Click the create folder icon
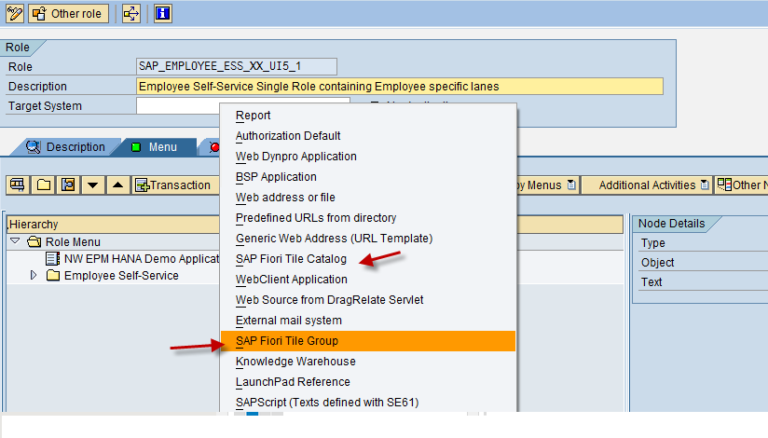The height and width of the screenshot is (438, 768). point(43,185)
